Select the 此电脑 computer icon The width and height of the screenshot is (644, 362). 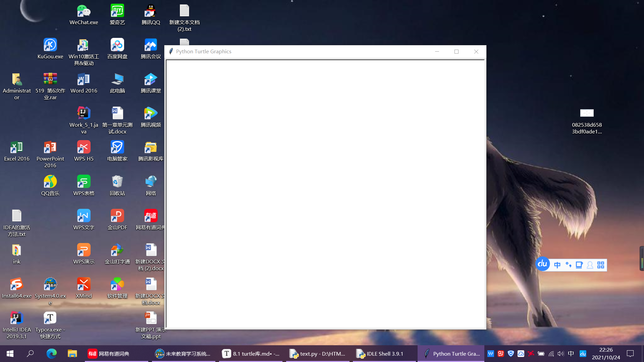tap(117, 83)
